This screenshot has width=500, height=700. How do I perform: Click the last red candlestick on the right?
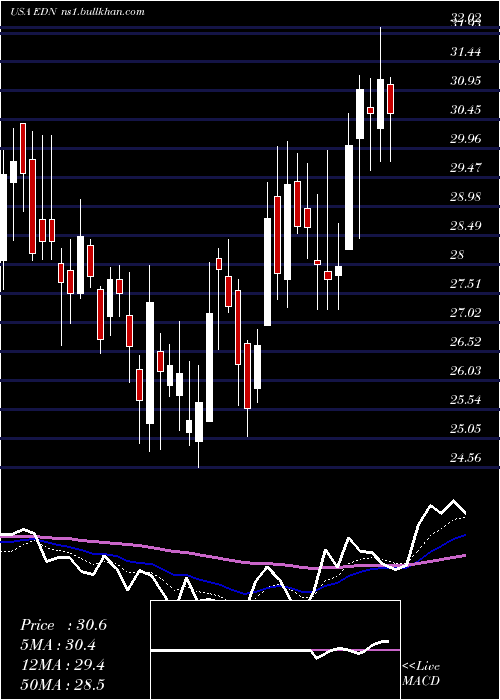tap(391, 99)
